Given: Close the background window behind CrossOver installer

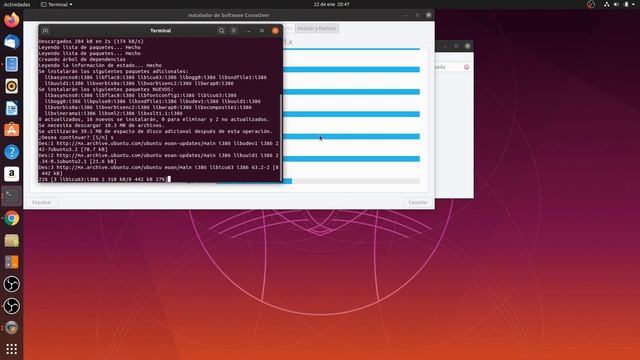Looking at the screenshot, I should tap(468, 46).
